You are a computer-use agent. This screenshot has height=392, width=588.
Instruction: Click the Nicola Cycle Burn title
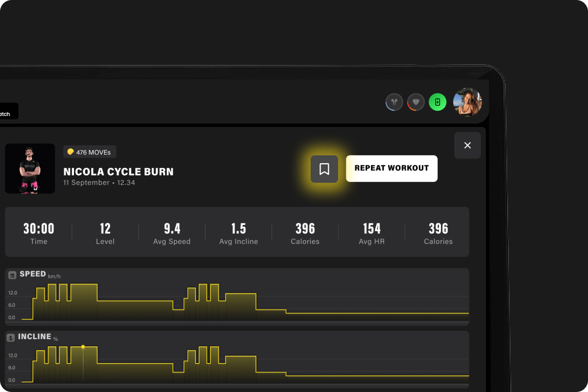click(119, 172)
